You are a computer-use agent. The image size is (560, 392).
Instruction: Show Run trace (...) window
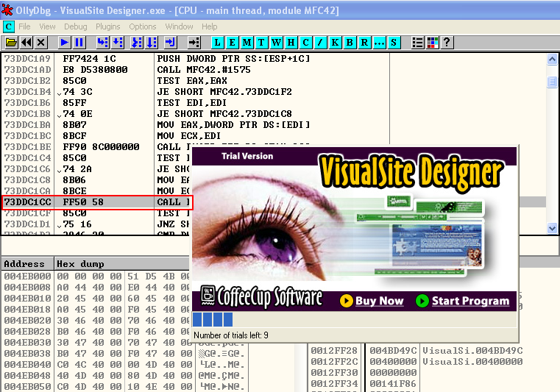tap(379, 43)
